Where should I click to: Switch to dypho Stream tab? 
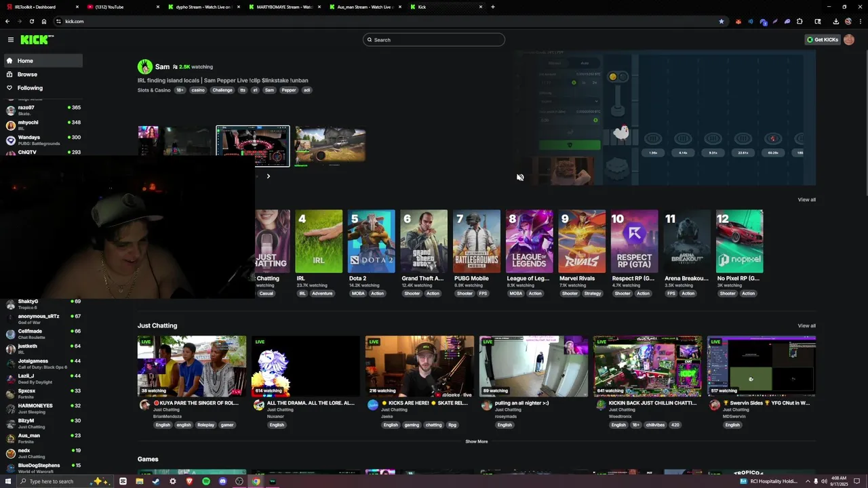203,7
